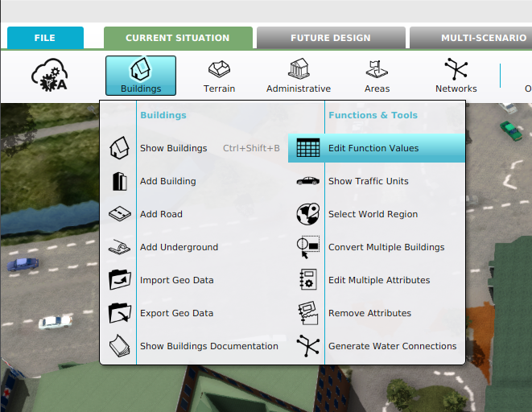Open the Terrain ribbon menu
The height and width of the screenshot is (412, 532).
pyautogui.click(x=219, y=76)
